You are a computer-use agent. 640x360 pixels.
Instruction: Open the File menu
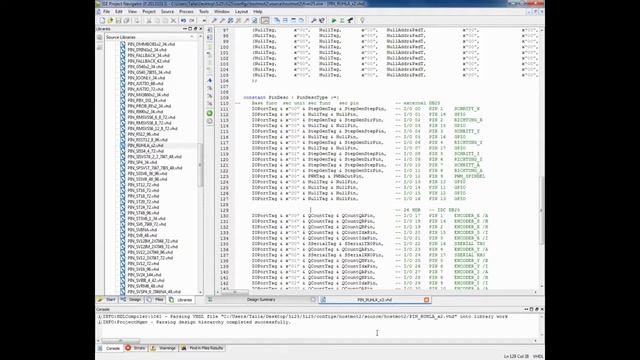click(x=106, y=12)
